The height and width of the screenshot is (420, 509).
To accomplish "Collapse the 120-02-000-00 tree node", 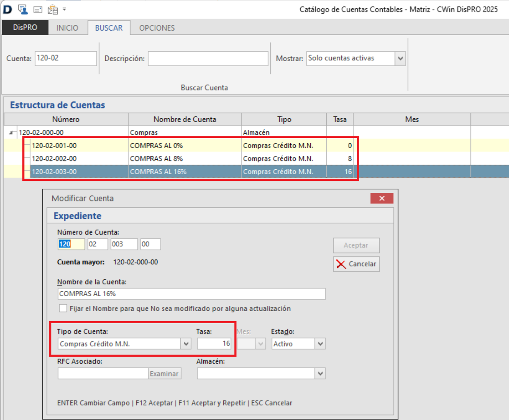I will (11, 133).
